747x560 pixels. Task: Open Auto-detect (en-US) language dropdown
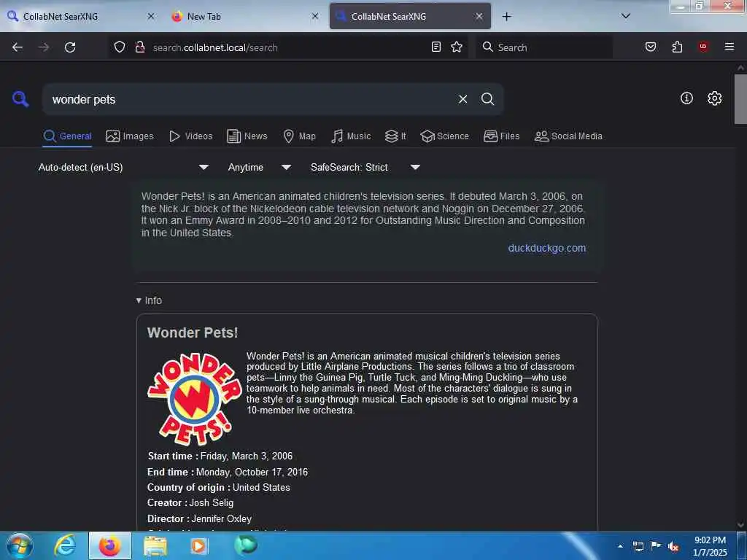coord(123,167)
